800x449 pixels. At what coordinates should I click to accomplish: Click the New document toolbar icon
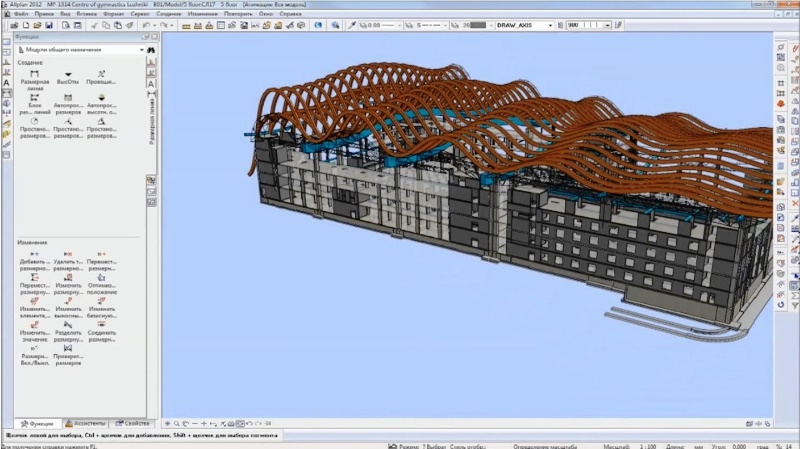coord(26,25)
